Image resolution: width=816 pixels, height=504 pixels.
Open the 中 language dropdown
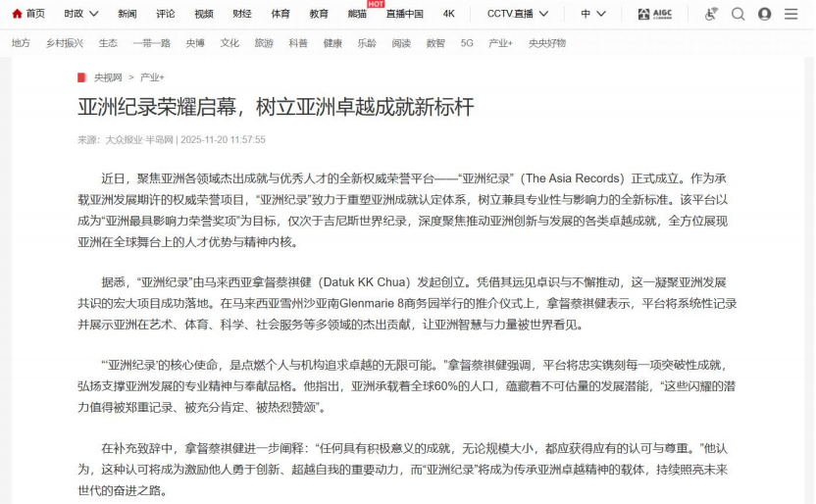pyautogui.click(x=592, y=14)
